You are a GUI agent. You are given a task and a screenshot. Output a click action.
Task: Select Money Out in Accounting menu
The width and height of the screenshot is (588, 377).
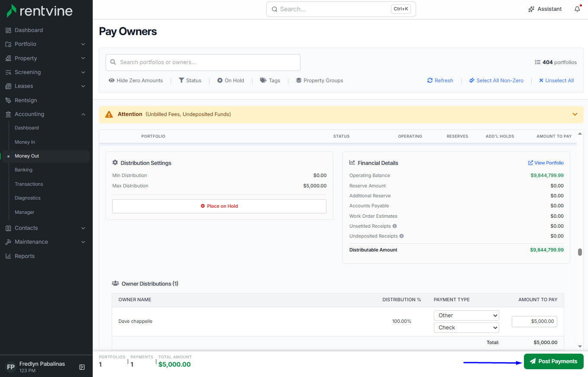pyautogui.click(x=45, y=156)
